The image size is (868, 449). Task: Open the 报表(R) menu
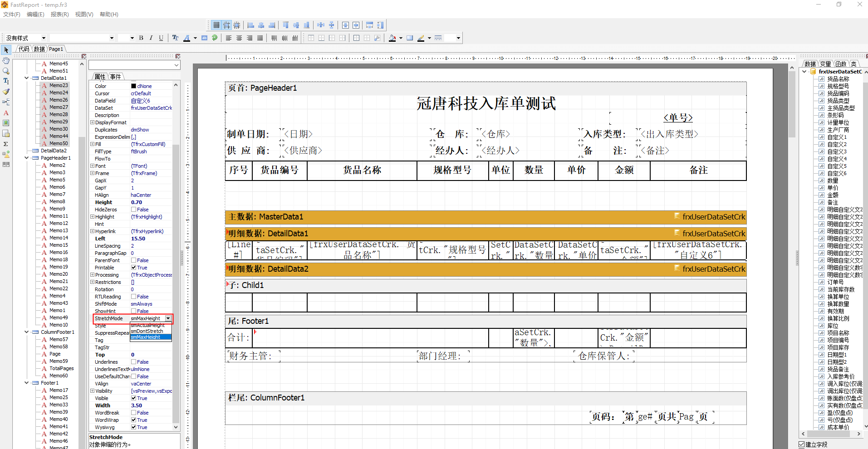[x=60, y=15]
